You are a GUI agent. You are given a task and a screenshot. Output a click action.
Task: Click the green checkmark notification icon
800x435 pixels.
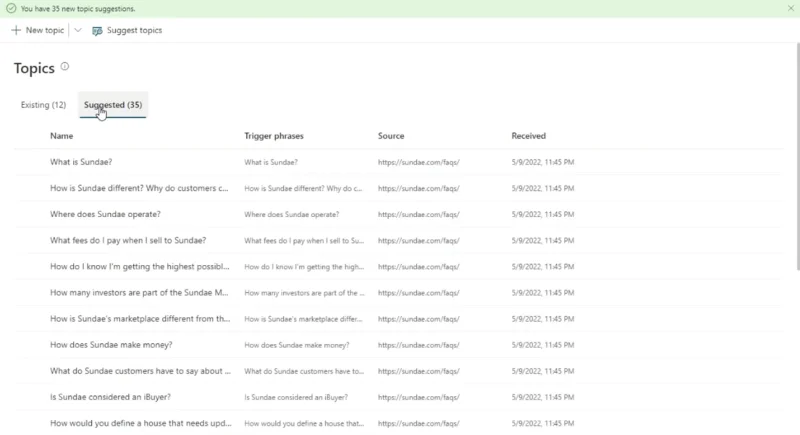(x=11, y=8)
